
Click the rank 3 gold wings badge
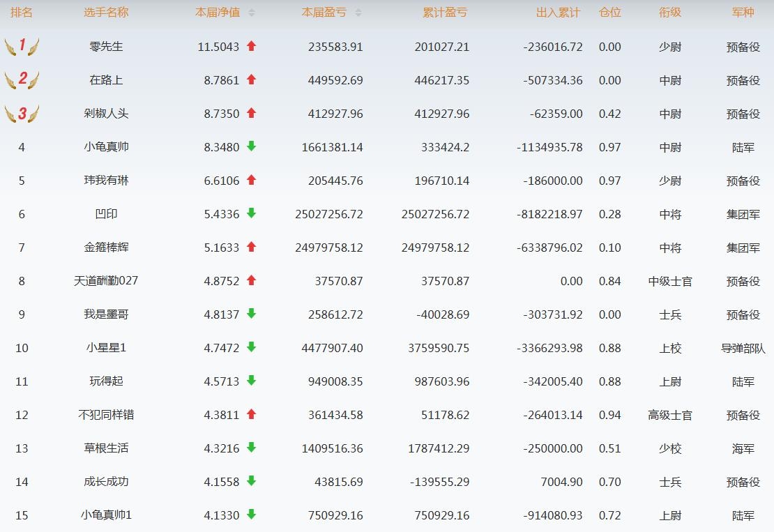(22, 114)
